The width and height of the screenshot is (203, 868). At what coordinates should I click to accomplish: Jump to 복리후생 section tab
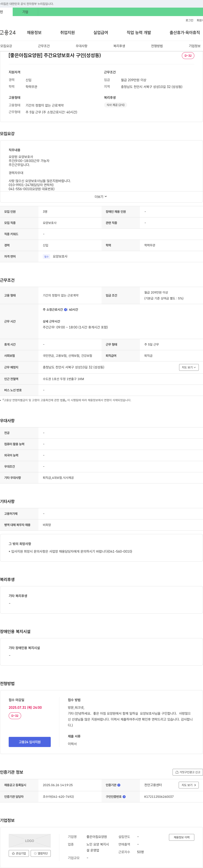(x=119, y=46)
